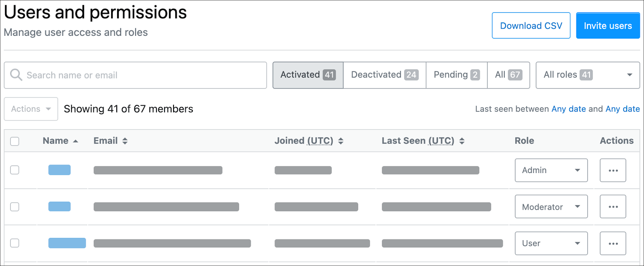Open the three-dot actions menu for User row

pos(613,243)
